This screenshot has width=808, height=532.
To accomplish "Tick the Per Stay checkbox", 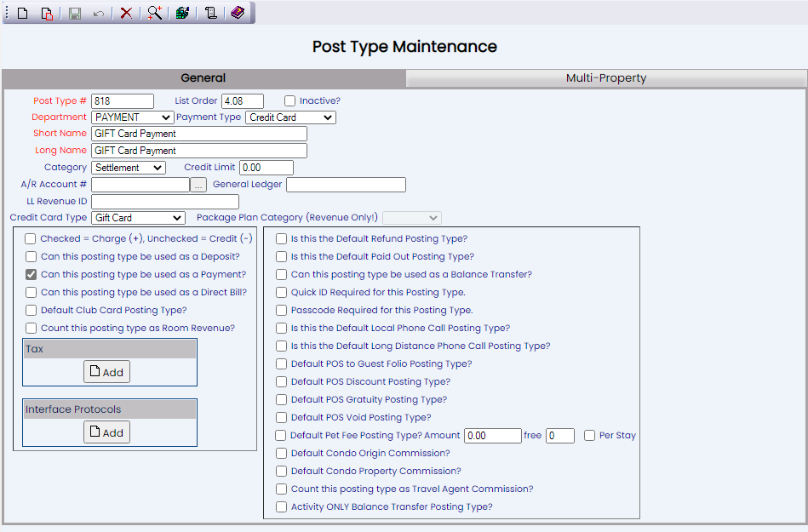I will pyautogui.click(x=590, y=436).
